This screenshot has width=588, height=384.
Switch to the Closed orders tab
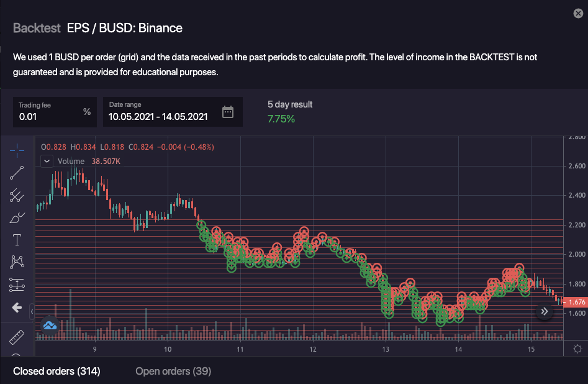coord(57,371)
